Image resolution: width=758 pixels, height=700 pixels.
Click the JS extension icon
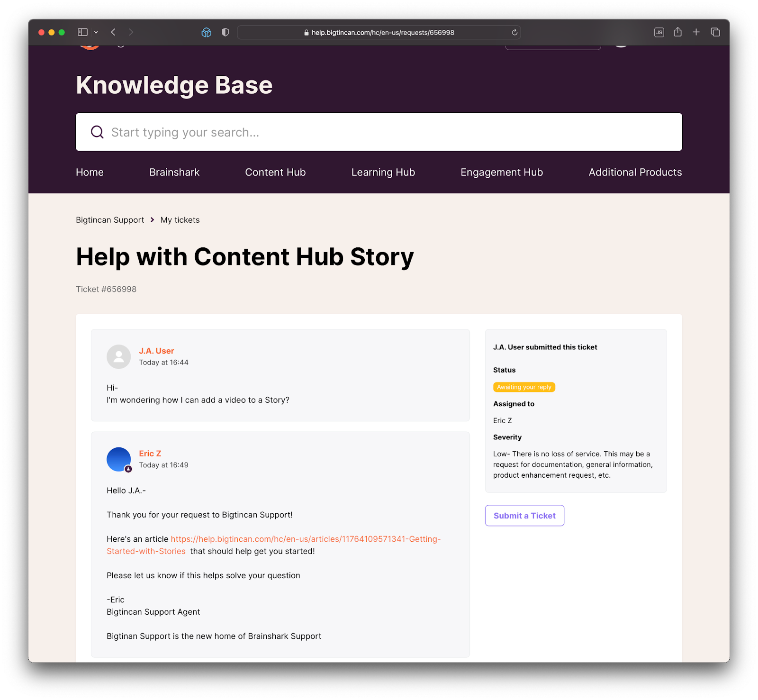[x=659, y=32]
